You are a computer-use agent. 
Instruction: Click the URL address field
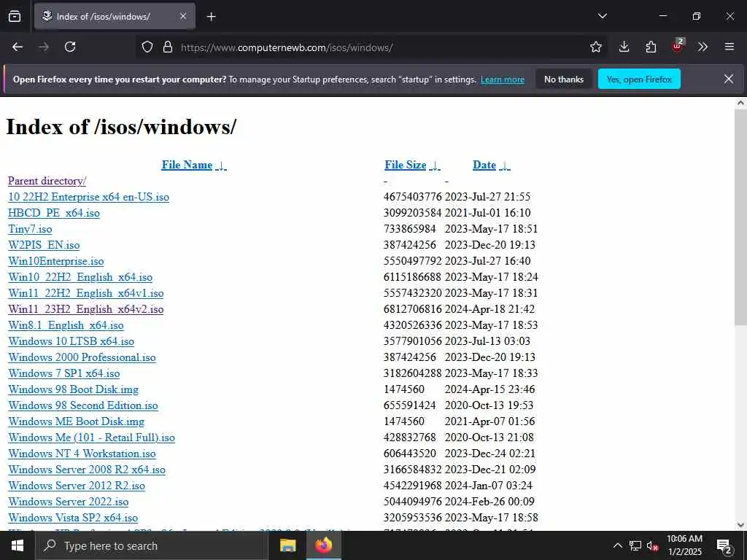pyautogui.click(x=371, y=47)
